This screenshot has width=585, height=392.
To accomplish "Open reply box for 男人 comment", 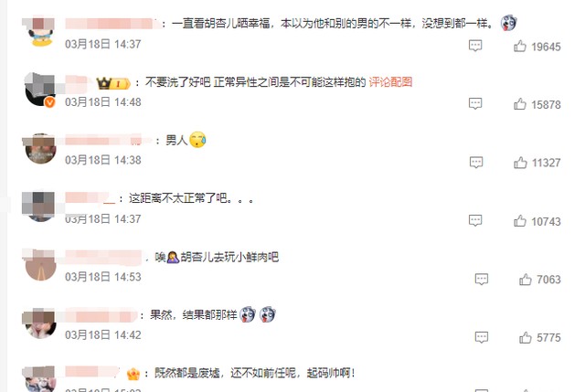I will (475, 163).
